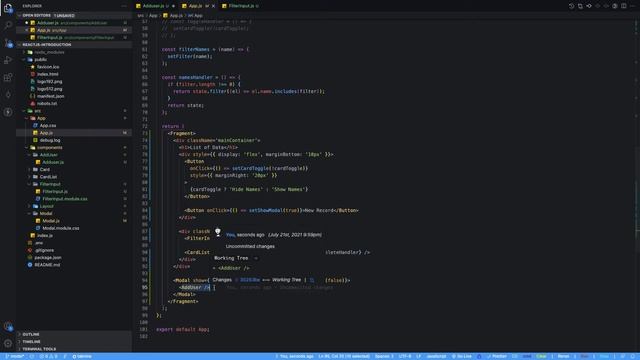Click the Go Live button in status bar
The image size is (640, 360).
pos(462,356)
